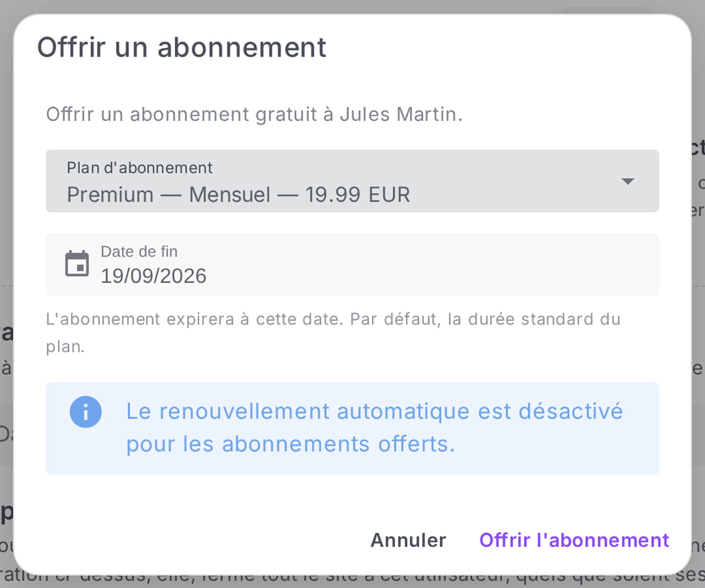Viewport: 705px width, 588px height.
Task: Focus the Date de fin input field
Action: [352, 264]
